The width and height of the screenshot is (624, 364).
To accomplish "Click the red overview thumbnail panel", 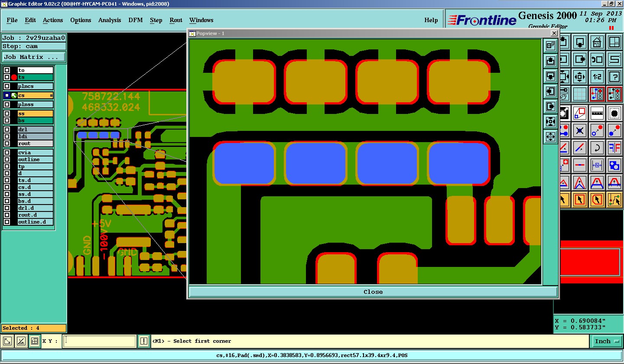I will click(x=591, y=262).
